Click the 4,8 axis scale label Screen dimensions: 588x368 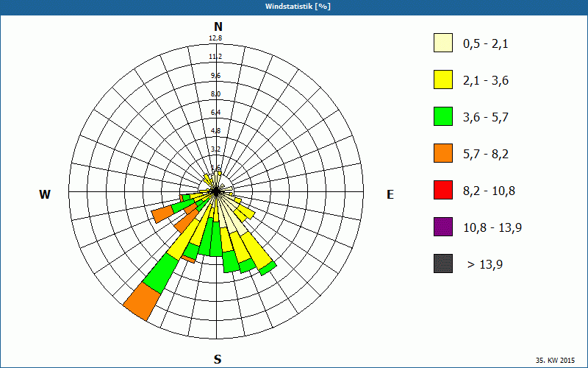[x=215, y=131]
